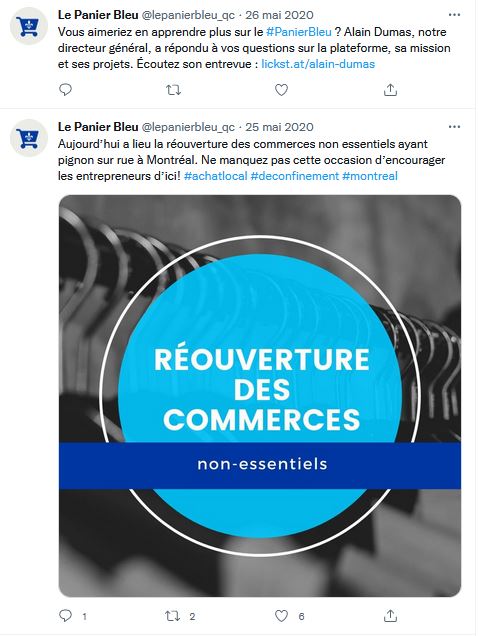Open more options on the 26 mai tweet
Image resolution: width=479 pixels, height=636 pixels.
click(x=454, y=15)
